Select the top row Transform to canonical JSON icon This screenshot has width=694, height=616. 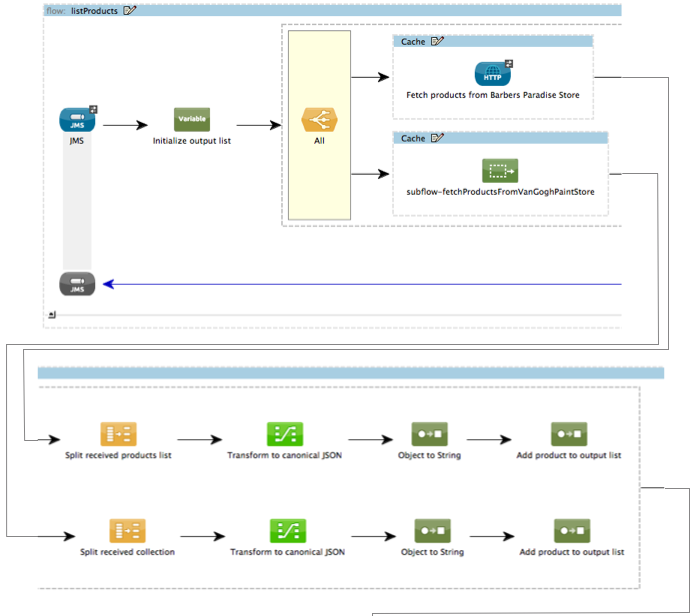click(285, 434)
